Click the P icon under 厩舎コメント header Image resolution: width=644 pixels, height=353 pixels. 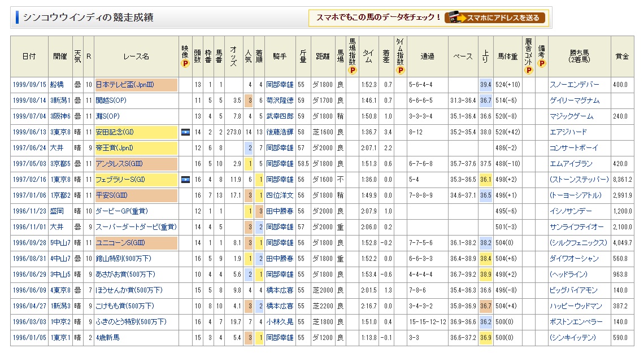pos(528,71)
